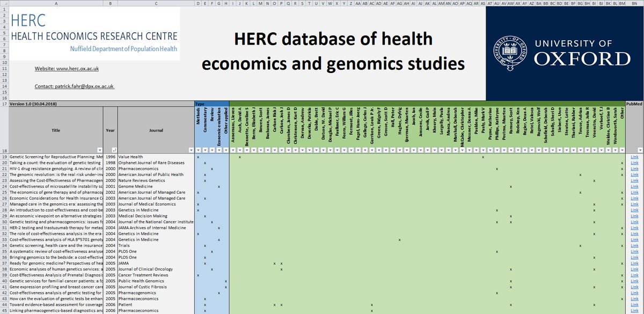Select the 'Patient' journal cell

coord(156,305)
